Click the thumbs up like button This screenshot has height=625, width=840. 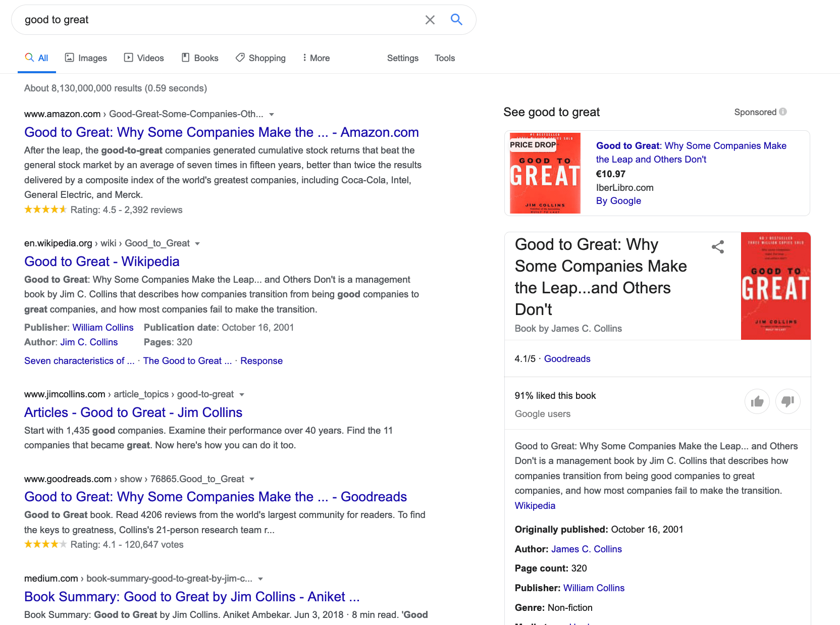coord(757,401)
